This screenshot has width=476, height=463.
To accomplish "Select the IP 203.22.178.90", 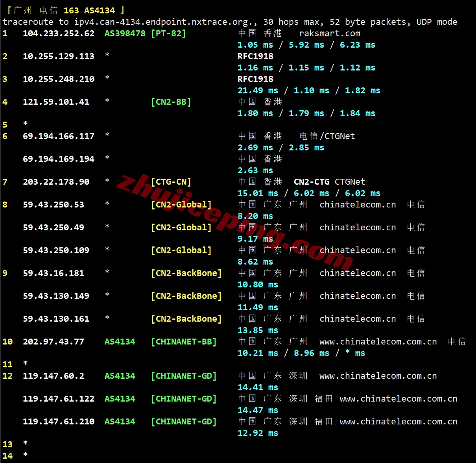I will pos(56,182).
